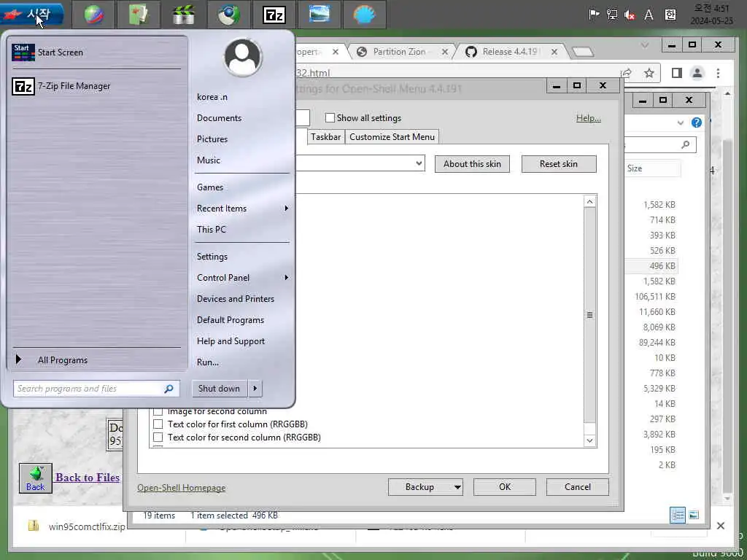The image size is (747, 560).
Task: Click the user account picture in the start menu
Action: (x=243, y=57)
